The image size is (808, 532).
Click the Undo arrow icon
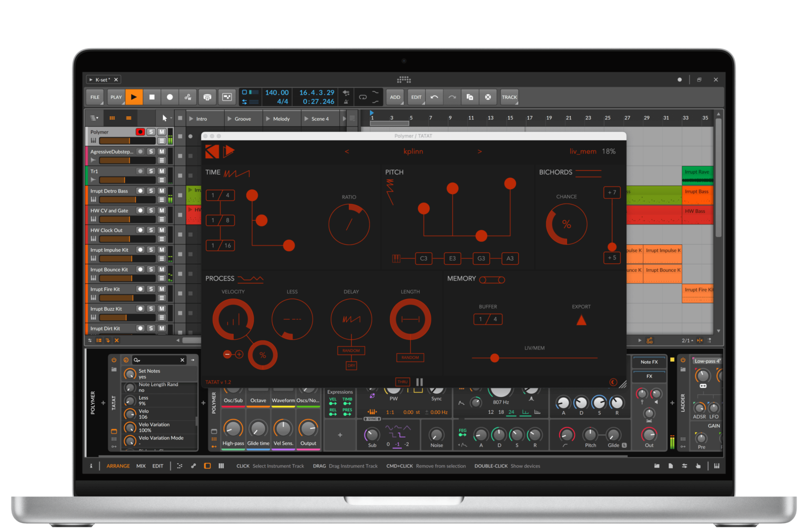click(434, 97)
